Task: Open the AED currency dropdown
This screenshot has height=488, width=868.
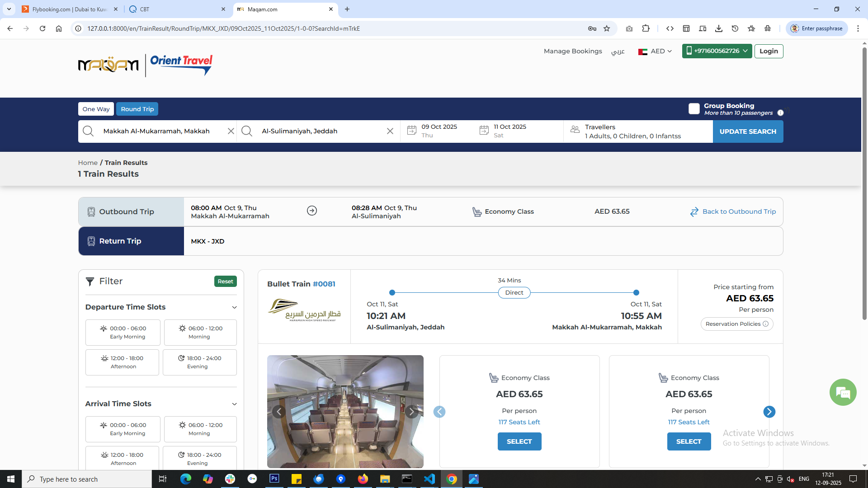Action: pos(655,52)
